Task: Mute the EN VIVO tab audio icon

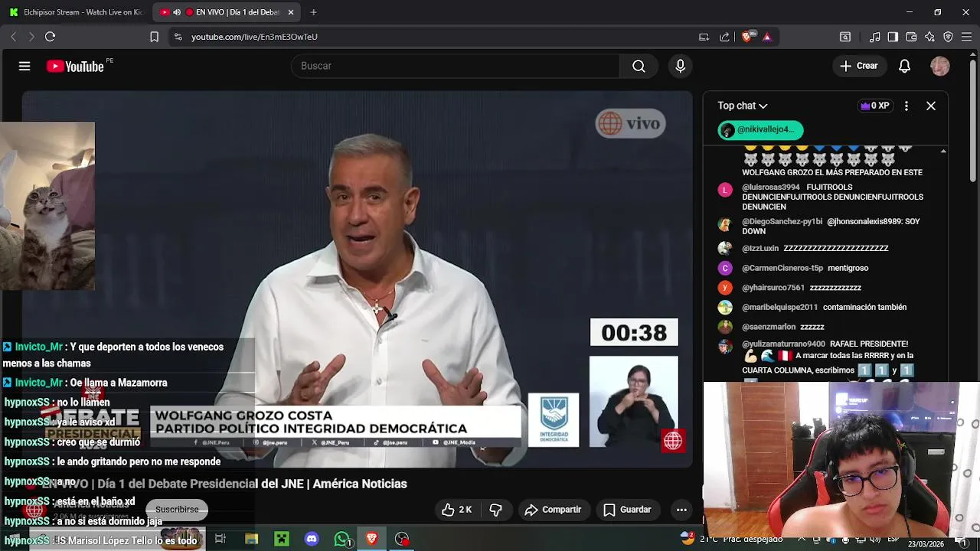Action: (177, 12)
